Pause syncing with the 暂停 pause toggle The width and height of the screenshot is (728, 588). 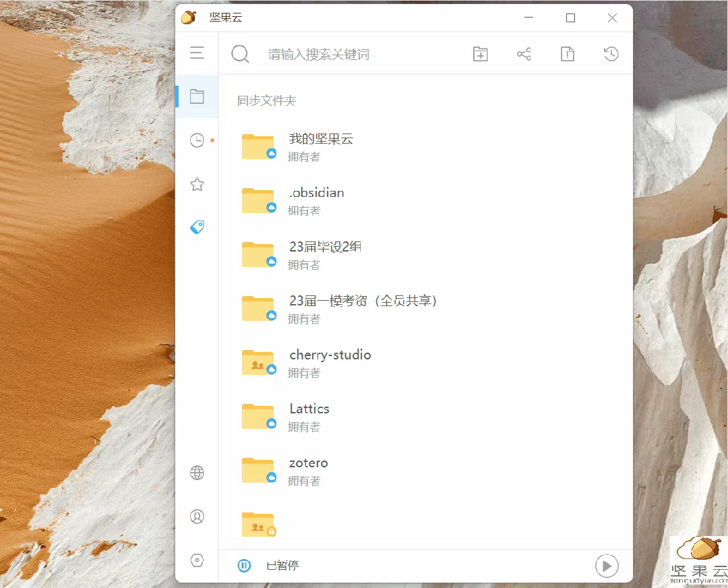coord(243,566)
